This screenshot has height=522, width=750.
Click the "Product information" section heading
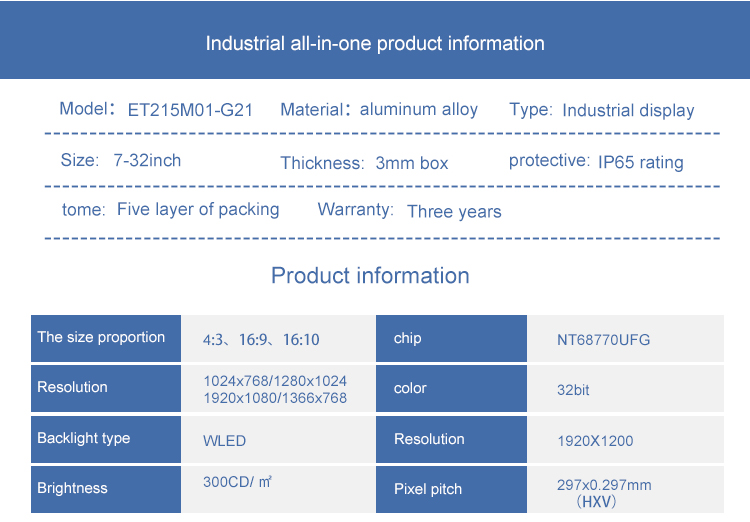(370, 276)
